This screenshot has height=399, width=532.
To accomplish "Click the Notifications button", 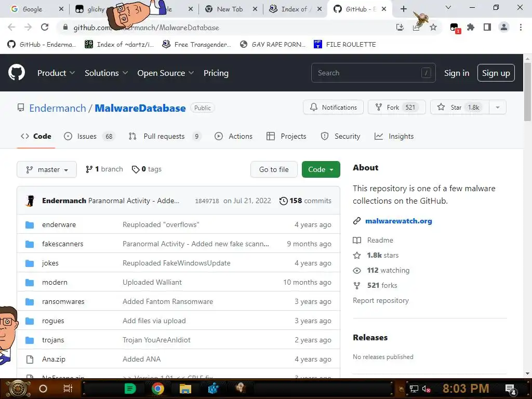I will pos(333,108).
